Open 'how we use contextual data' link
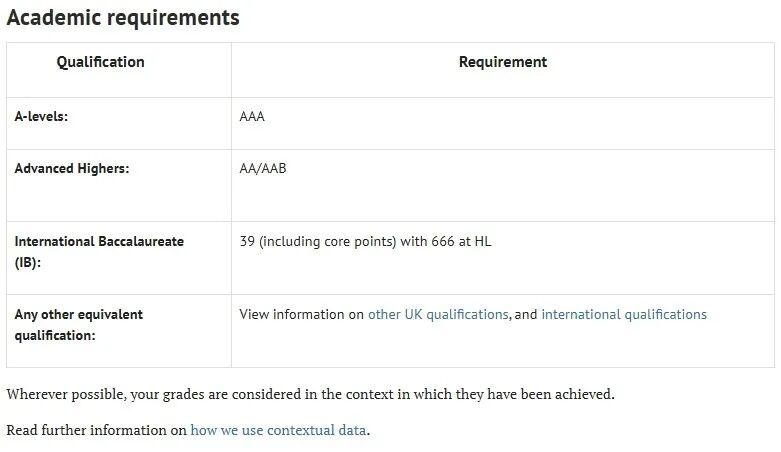This screenshot has height=452, width=781. pyautogui.click(x=279, y=430)
